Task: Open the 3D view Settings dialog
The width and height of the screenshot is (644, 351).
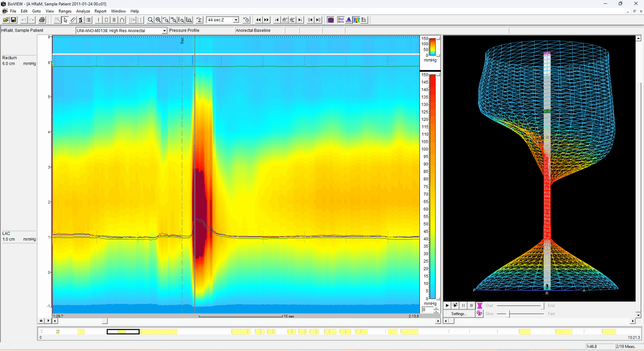Action: coord(459,313)
